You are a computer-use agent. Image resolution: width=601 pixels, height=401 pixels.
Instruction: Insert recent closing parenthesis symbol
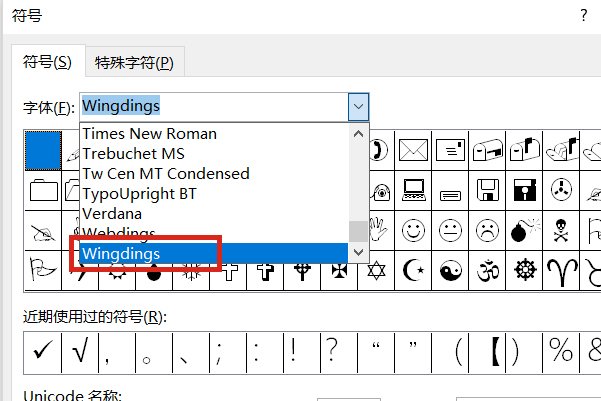pos(524,353)
